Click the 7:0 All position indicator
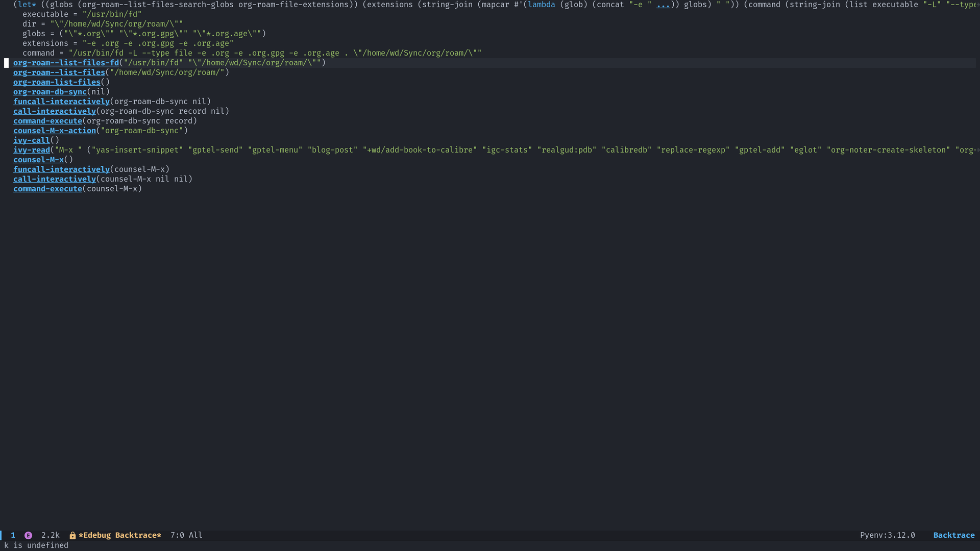 pyautogui.click(x=186, y=535)
